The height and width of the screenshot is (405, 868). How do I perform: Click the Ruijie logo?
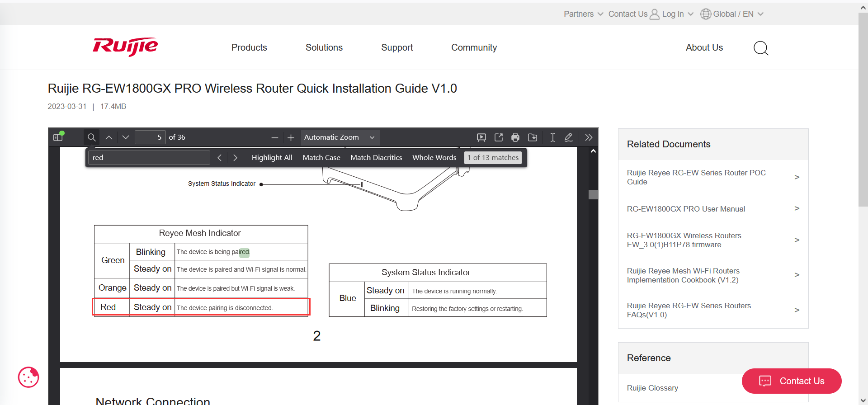click(x=125, y=47)
